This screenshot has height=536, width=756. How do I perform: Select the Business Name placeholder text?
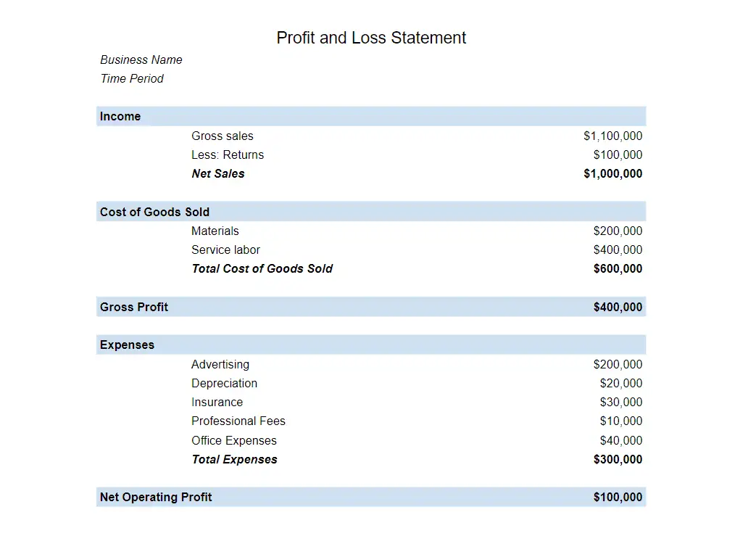141,59
